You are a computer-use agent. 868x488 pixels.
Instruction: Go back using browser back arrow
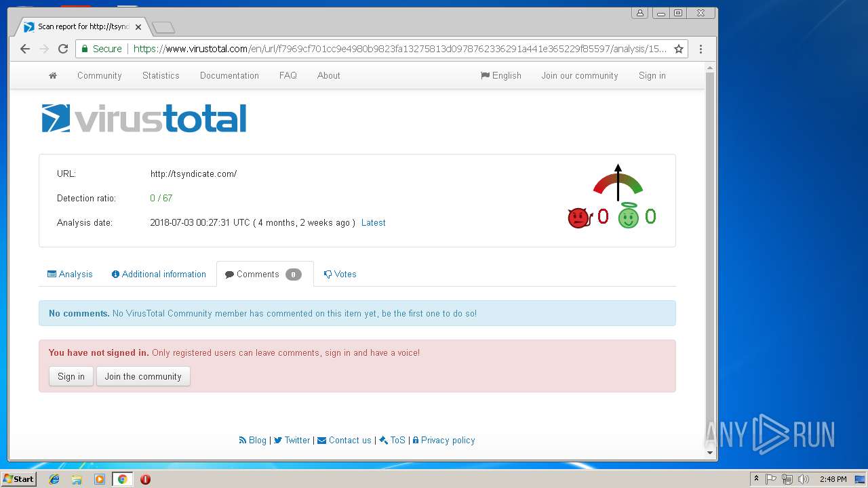[x=25, y=49]
